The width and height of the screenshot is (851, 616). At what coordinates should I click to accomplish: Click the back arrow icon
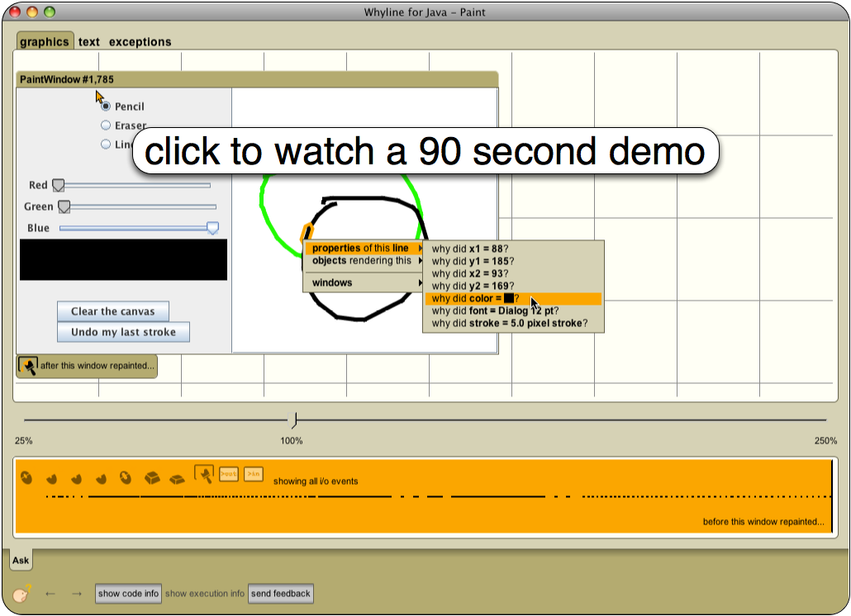click(x=50, y=594)
